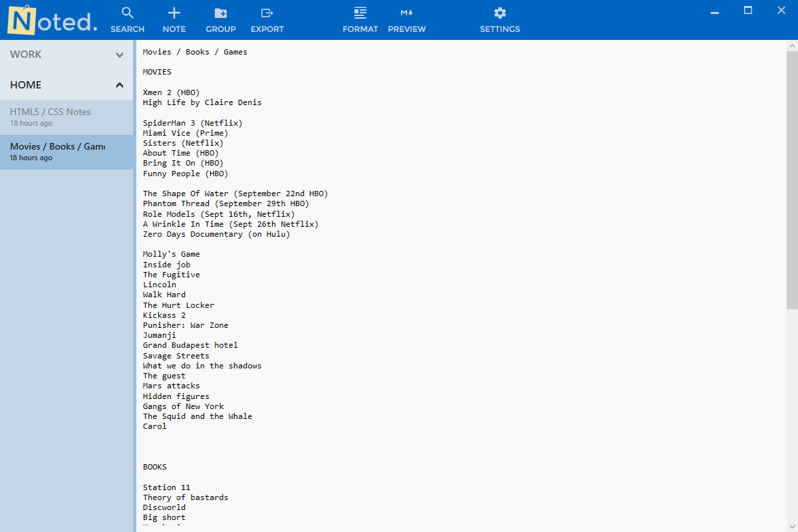The image size is (798, 532).
Task: Open the Settings gear
Action: tap(500, 20)
